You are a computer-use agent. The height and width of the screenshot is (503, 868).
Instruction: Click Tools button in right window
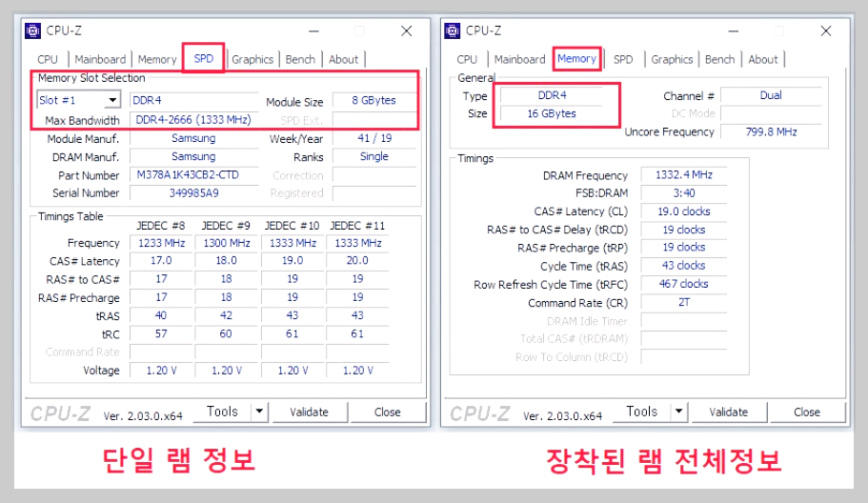click(x=641, y=412)
